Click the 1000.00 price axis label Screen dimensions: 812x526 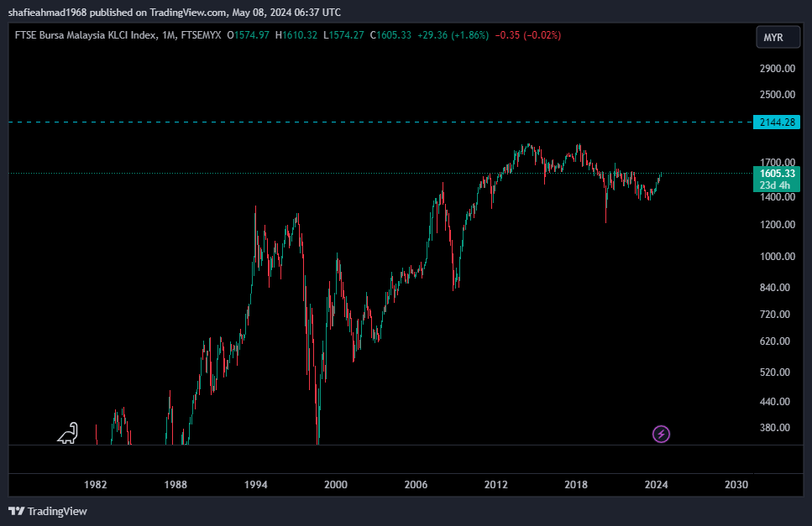click(x=778, y=257)
